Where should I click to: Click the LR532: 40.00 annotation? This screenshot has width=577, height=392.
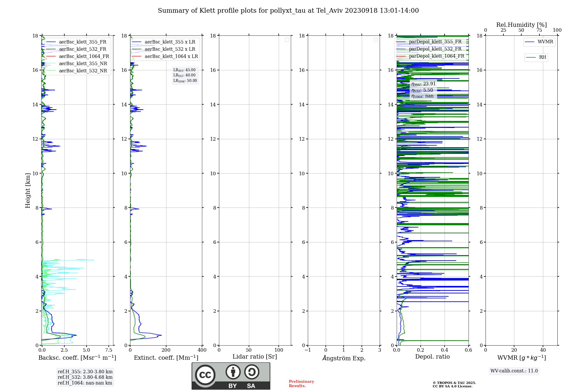pyautogui.click(x=184, y=75)
